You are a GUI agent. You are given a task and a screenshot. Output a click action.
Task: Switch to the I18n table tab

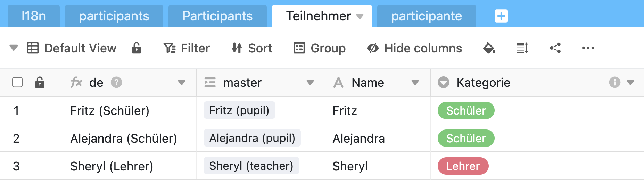tap(34, 16)
